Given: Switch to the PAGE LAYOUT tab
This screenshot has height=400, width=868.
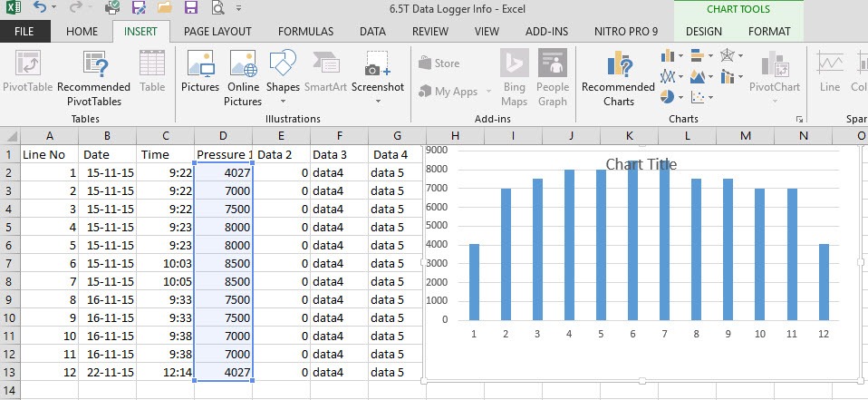Looking at the screenshot, I should coord(217,31).
